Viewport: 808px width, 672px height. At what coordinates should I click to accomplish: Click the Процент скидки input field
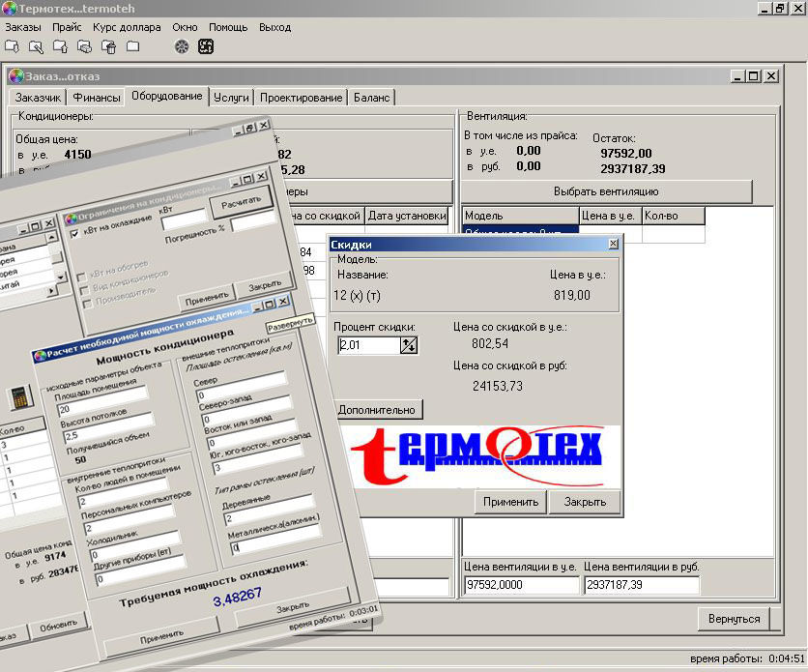(369, 345)
